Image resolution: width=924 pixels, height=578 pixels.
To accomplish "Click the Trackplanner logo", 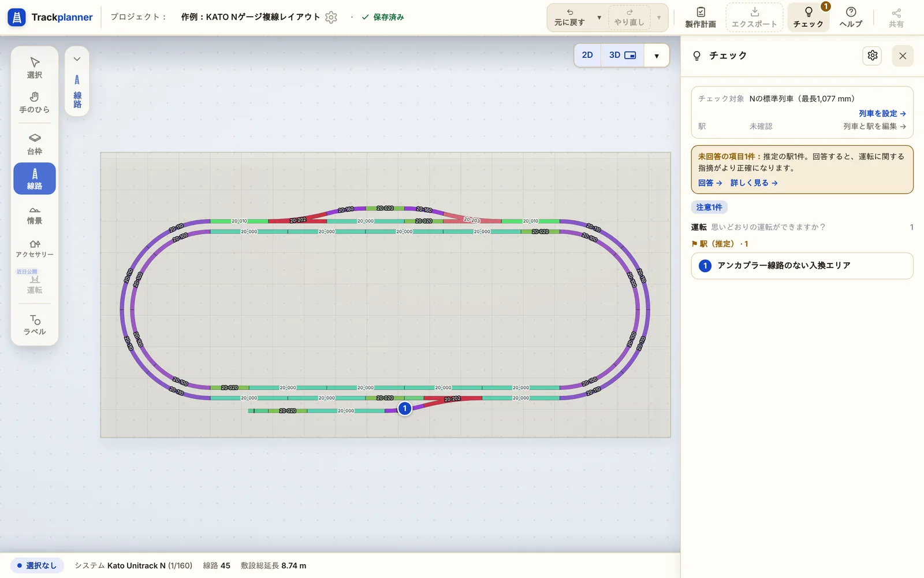I will [x=50, y=17].
